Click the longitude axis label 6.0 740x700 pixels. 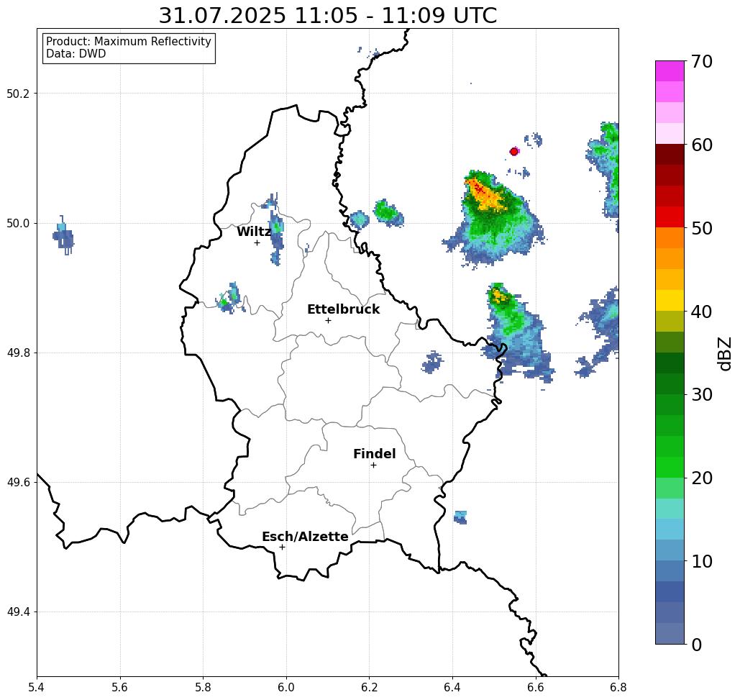click(286, 687)
